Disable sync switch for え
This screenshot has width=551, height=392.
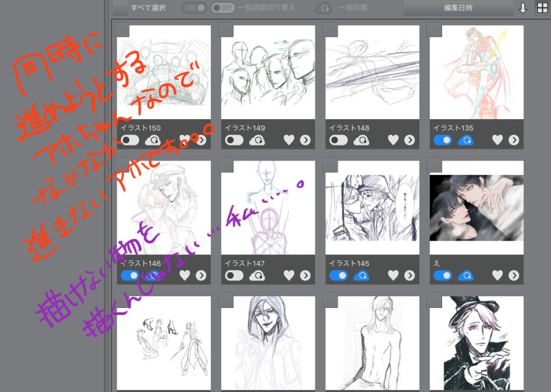click(443, 276)
